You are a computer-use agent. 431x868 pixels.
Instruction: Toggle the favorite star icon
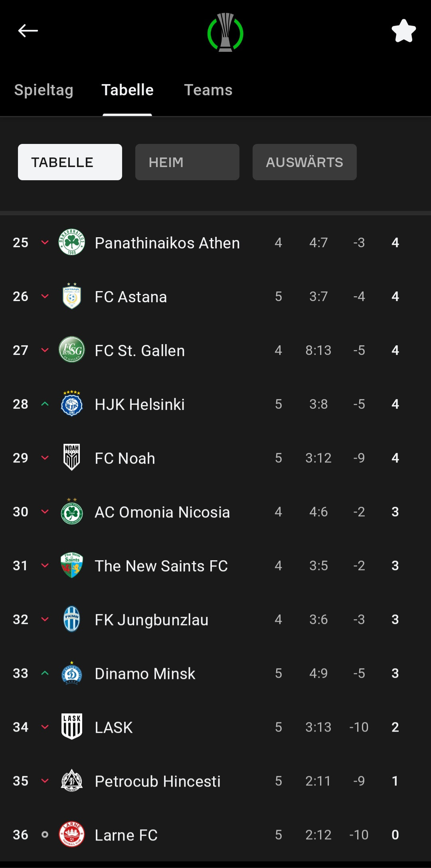click(x=403, y=31)
